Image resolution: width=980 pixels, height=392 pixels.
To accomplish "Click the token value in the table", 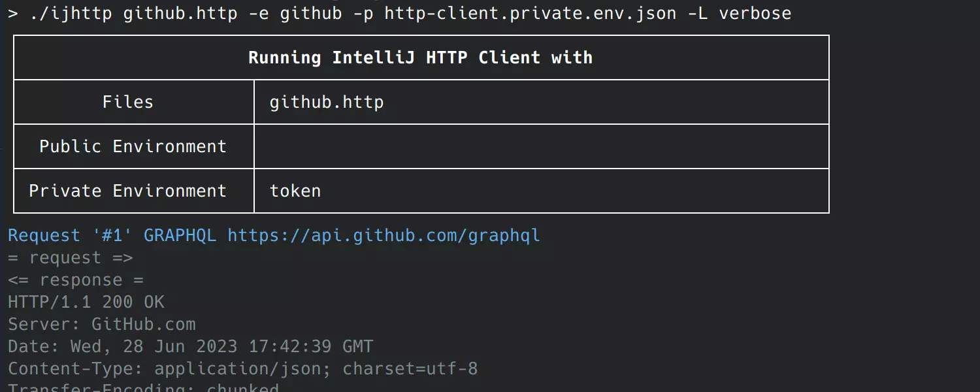I will (x=295, y=191).
